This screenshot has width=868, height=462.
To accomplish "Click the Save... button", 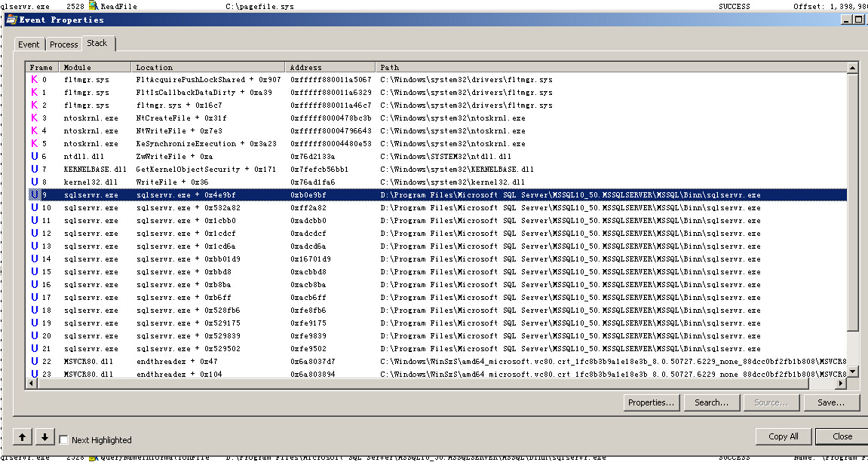I will point(831,402).
